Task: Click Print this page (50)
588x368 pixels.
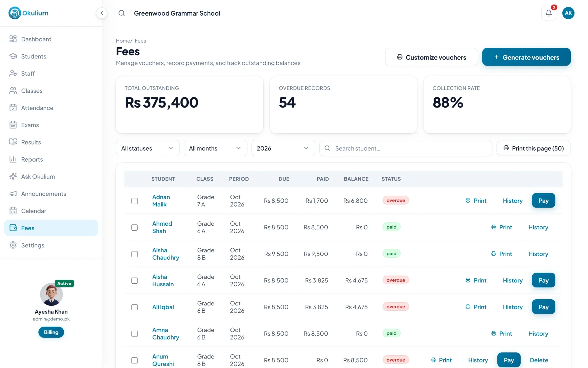Action: (533, 148)
